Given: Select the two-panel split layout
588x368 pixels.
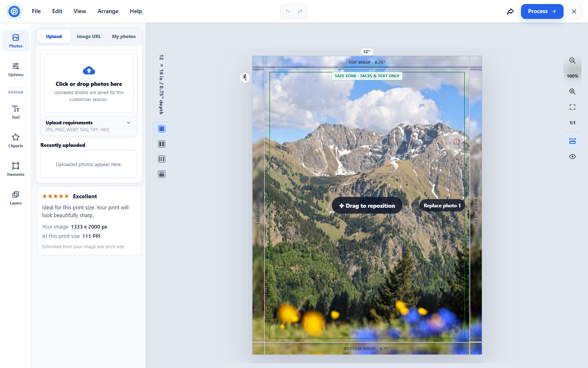Looking at the screenshot, I should 162,144.
